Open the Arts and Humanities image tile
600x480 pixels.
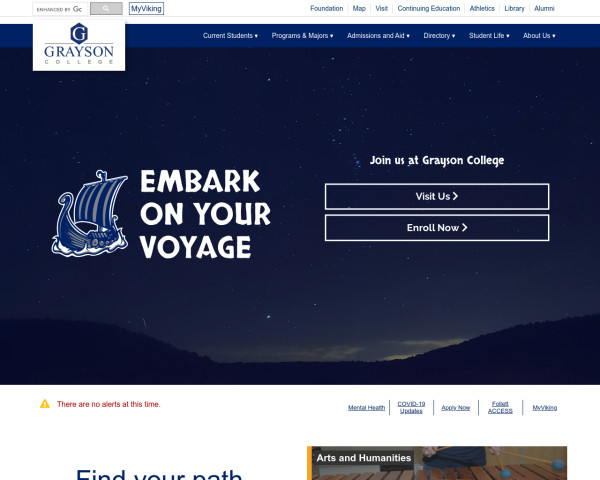(x=437, y=463)
